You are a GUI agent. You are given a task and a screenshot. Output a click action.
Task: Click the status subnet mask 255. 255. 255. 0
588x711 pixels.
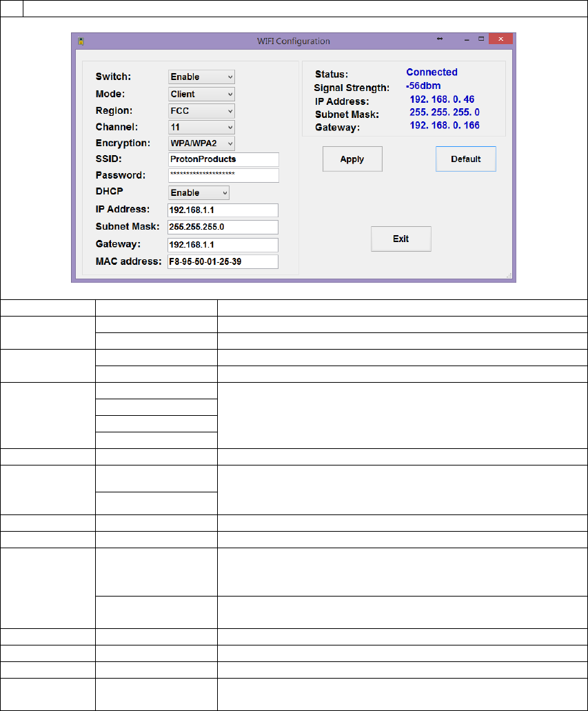(445, 112)
